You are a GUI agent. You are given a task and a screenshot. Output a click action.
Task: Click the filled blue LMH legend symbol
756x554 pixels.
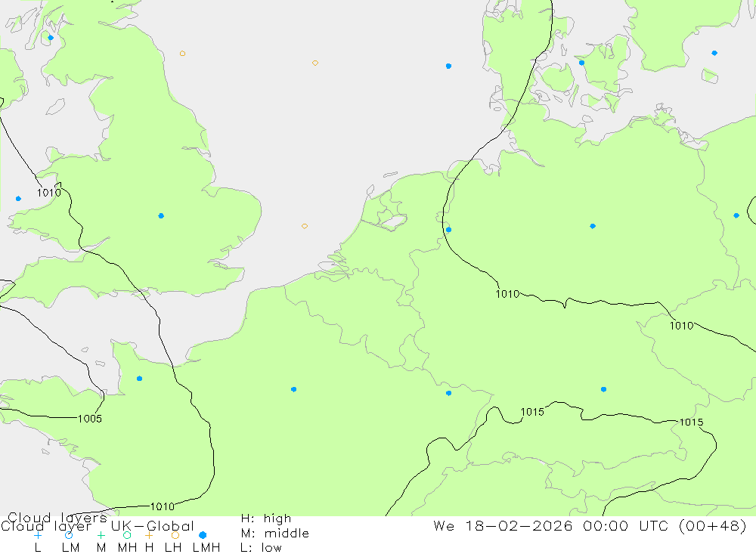(x=203, y=535)
